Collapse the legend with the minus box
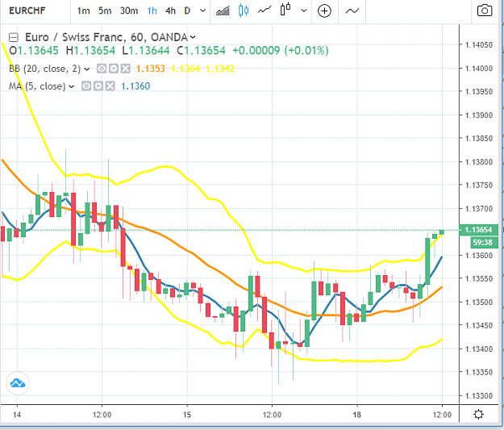The width and height of the screenshot is (504, 430). pos(13,38)
